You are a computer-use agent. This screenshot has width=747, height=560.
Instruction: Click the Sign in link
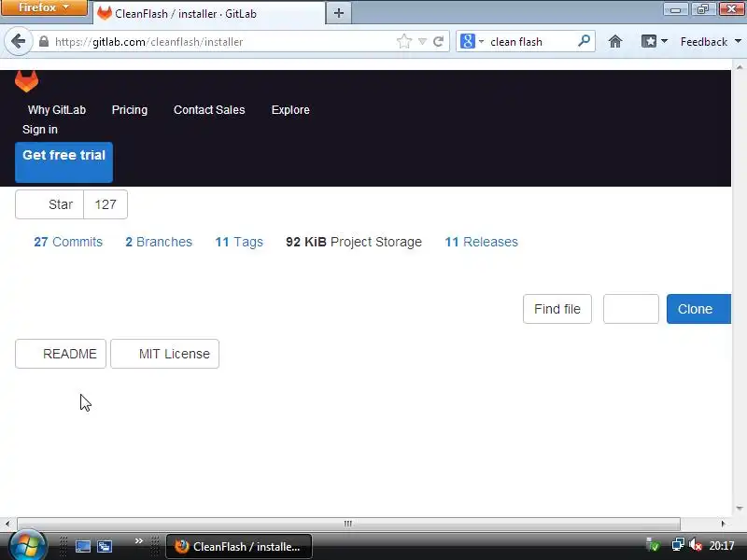coord(40,130)
